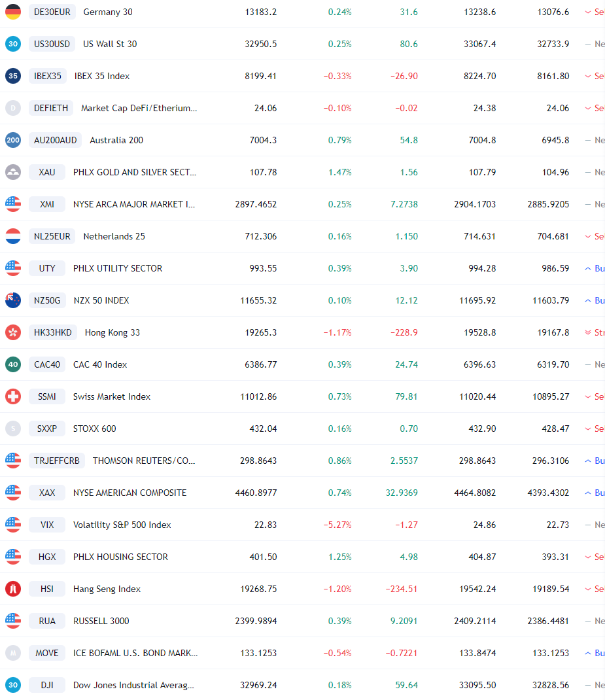Click the DJI round 30 icon
The width and height of the screenshot is (605, 700).
pos(13,685)
